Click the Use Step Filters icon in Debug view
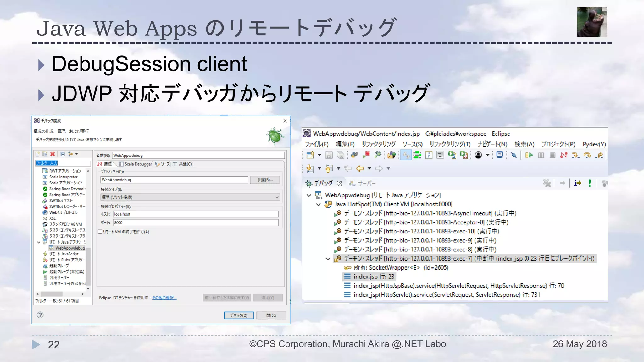Image resolution: width=644 pixels, height=362 pixels. [578, 183]
